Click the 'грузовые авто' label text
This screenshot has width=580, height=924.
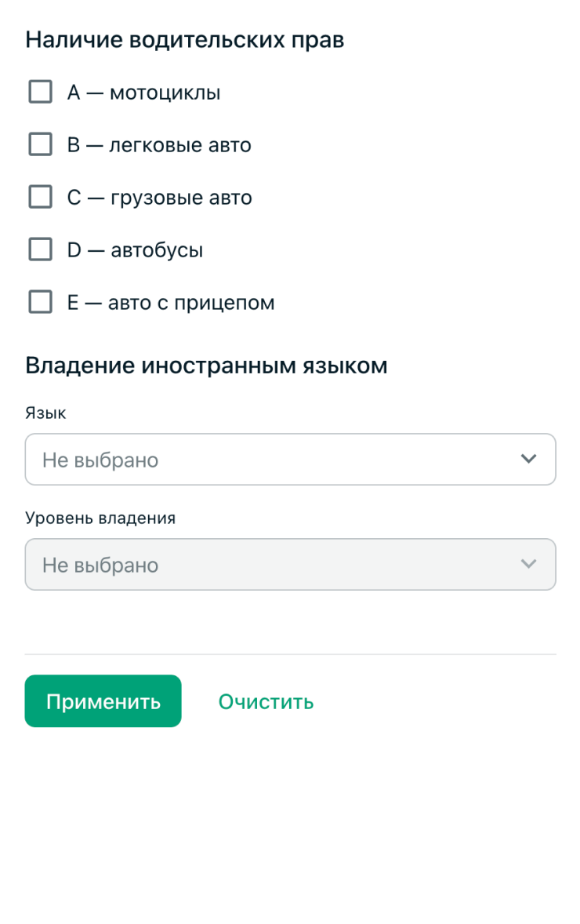tap(181, 198)
